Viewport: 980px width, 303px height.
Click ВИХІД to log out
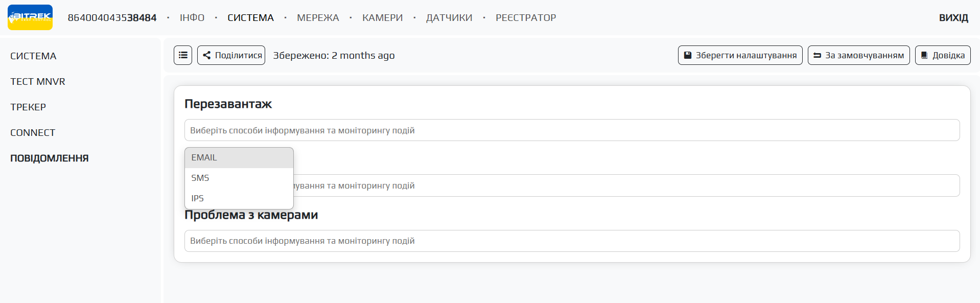pos(953,18)
